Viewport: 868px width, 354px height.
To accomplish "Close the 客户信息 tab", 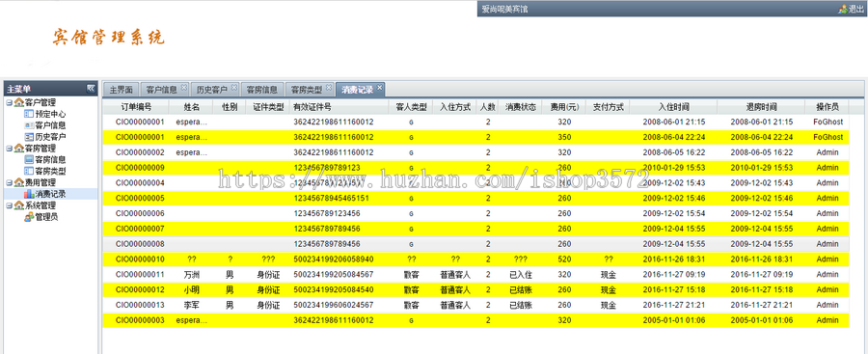I will click(x=184, y=88).
